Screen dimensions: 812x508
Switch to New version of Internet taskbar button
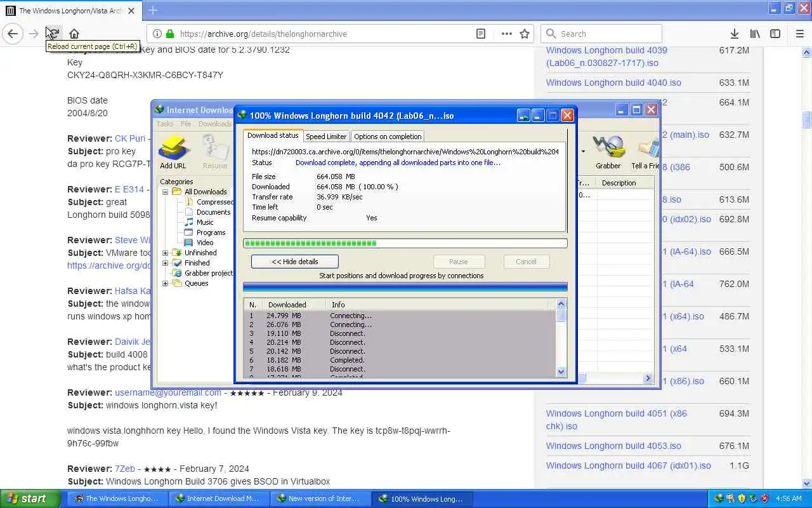point(319,498)
